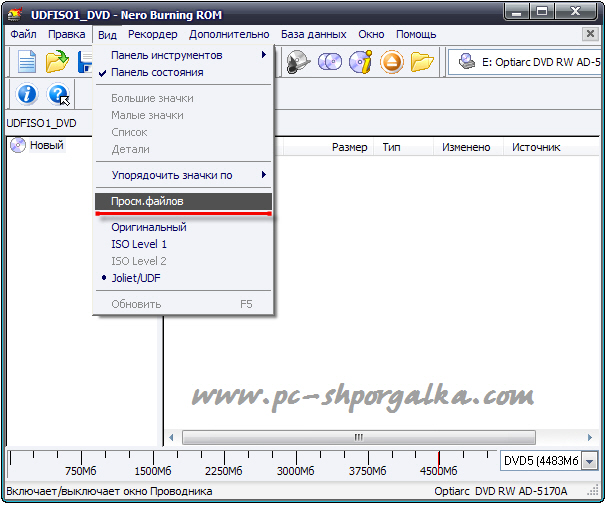Click the orange Eject disc icon
Image resolution: width=605 pixels, height=505 pixels.
coord(392,62)
